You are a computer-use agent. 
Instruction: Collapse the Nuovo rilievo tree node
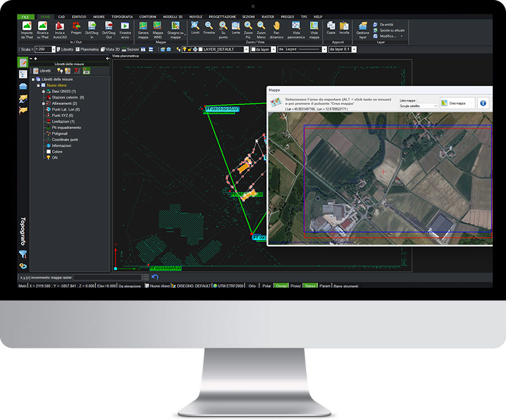point(38,85)
